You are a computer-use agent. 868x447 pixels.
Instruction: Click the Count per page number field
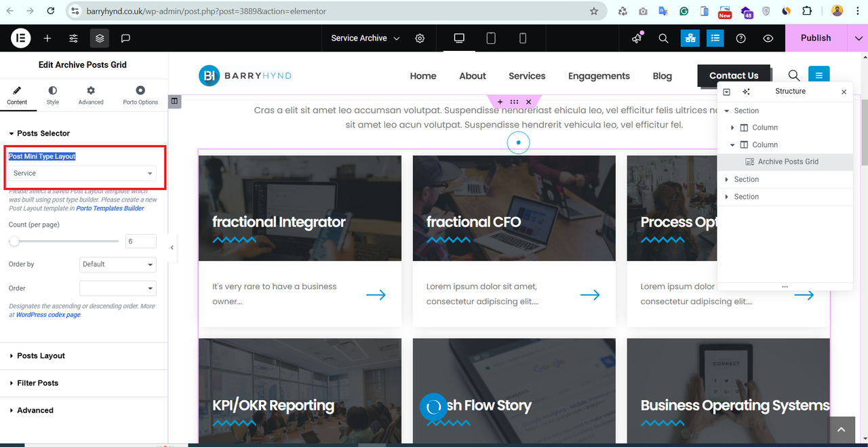pyautogui.click(x=141, y=241)
